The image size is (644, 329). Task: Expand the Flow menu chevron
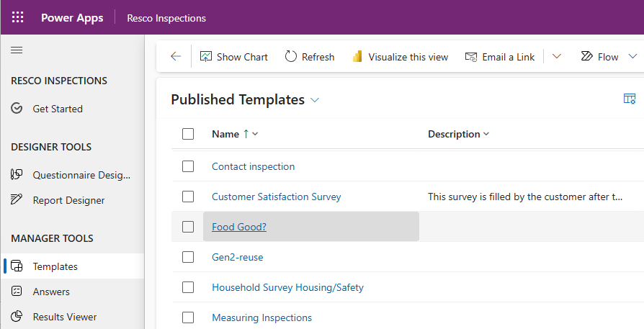(632, 57)
